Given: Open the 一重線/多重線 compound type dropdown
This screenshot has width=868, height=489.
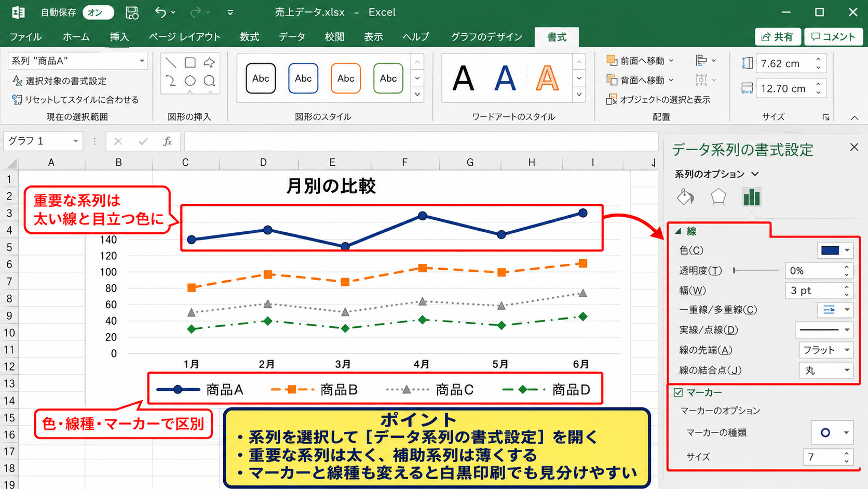Looking at the screenshot, I should point(835,310).
